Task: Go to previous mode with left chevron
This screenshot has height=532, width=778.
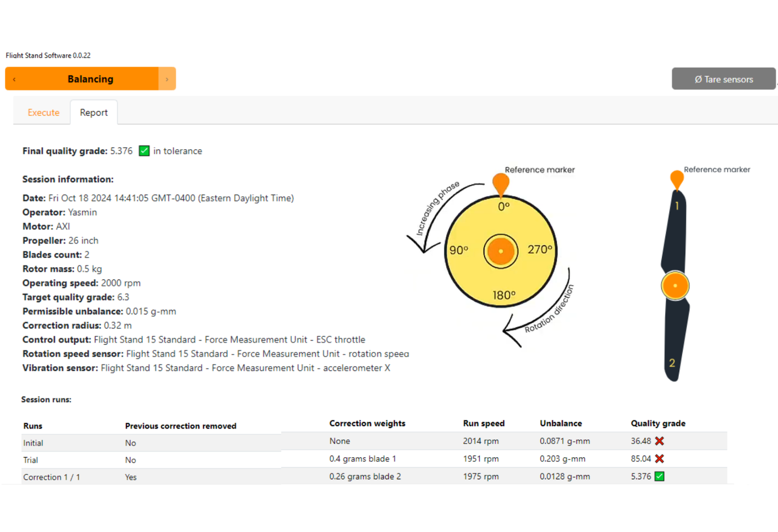Action: 15,79
